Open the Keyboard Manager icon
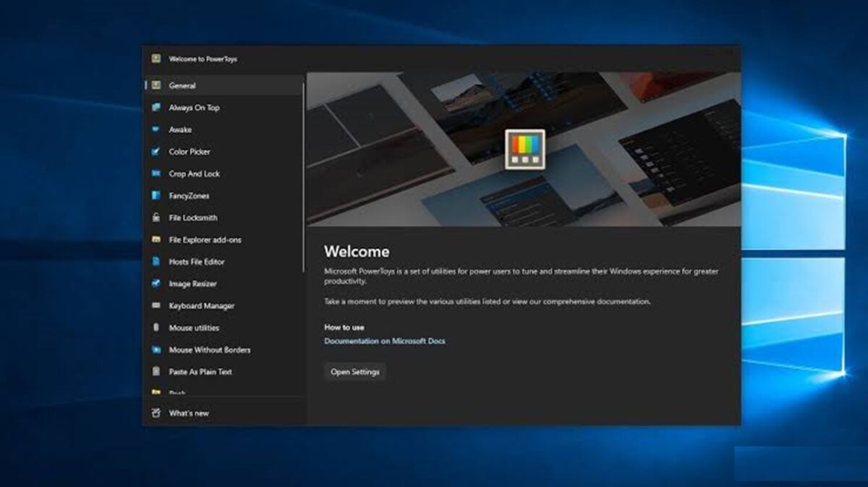This screenshot has height=487, width=868. 156,305
